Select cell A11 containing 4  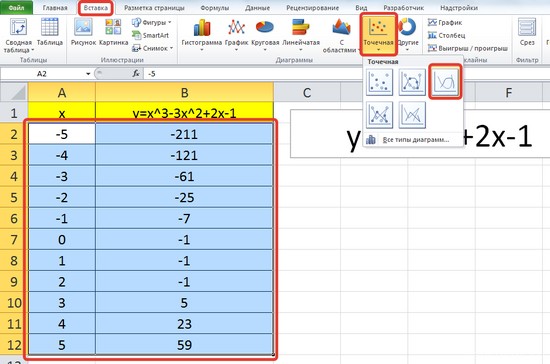point(62,323)
